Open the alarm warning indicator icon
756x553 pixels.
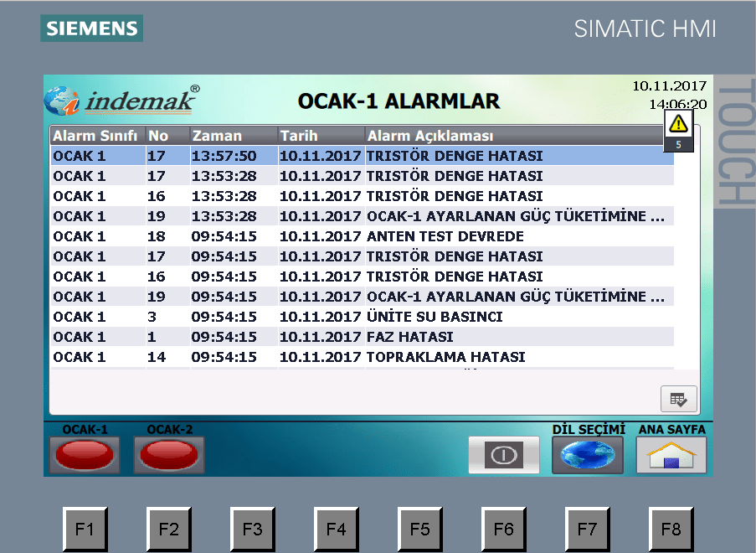(678, 130)
